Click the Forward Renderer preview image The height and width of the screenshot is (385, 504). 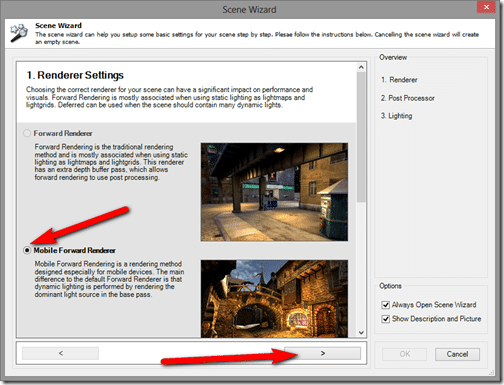click(274, 192)
